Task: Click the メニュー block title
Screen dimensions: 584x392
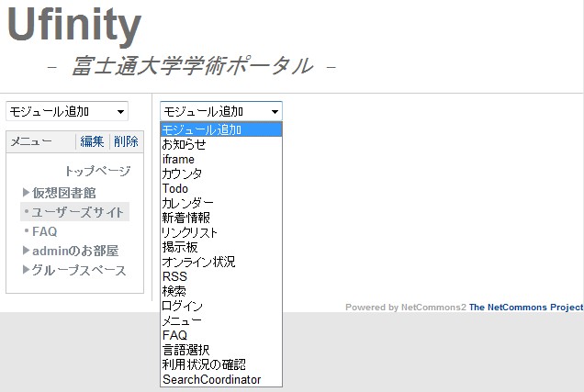Action: pos(31,141)
